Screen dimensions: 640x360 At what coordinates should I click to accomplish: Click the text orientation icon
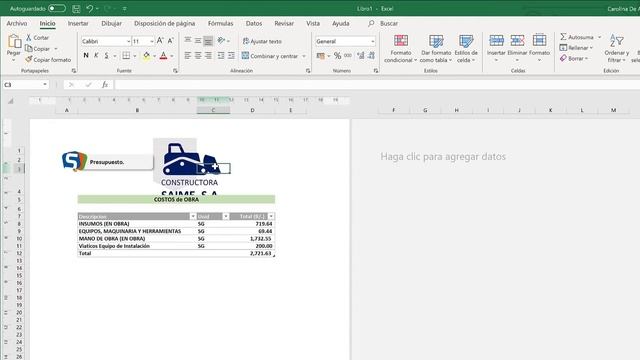221,40
